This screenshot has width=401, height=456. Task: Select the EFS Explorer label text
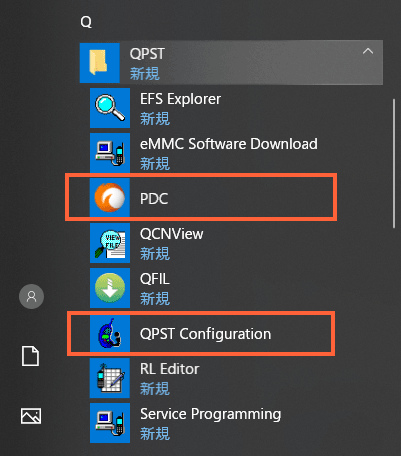[180, 99]
